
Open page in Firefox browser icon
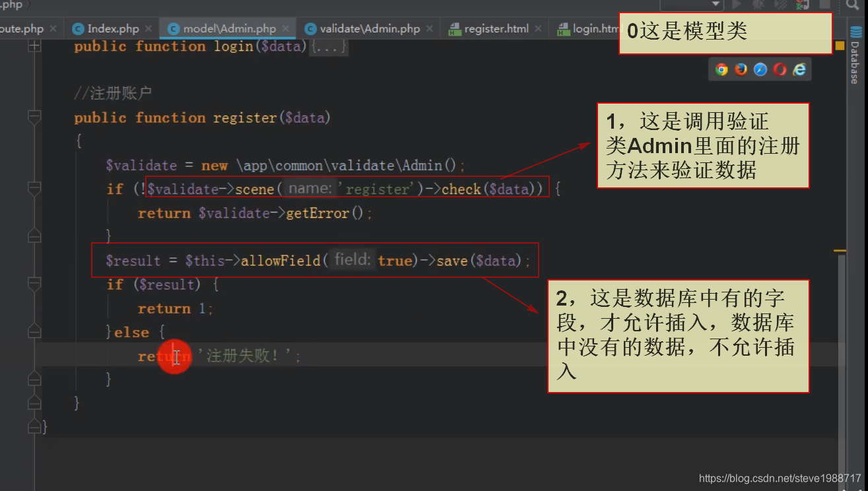[741, 69]
